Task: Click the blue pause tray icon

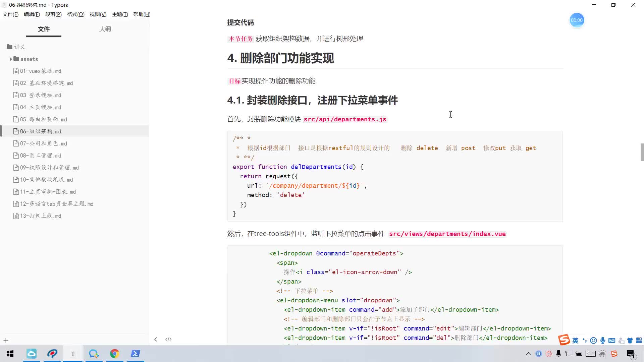Action: click(539, 354)
